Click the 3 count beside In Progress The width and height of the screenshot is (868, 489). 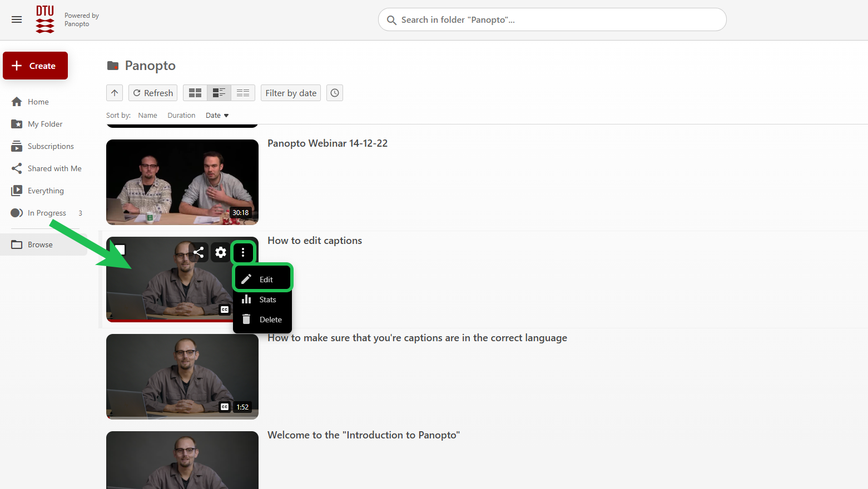80,213
